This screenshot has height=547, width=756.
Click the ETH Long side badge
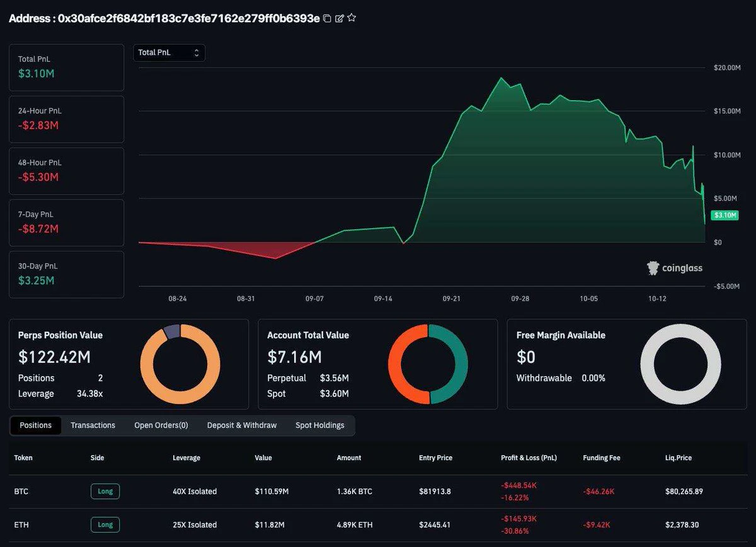pos(105,524)
